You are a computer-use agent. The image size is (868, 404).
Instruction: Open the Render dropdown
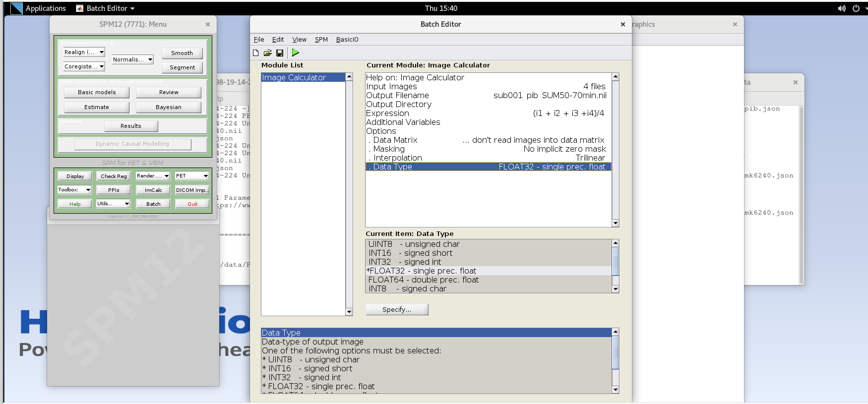point(153,176)
